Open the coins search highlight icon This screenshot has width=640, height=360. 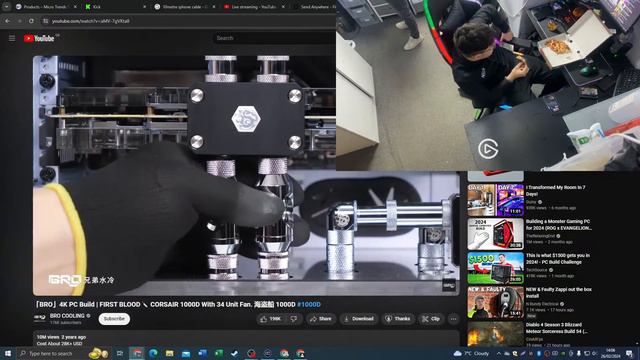point(98,353)
